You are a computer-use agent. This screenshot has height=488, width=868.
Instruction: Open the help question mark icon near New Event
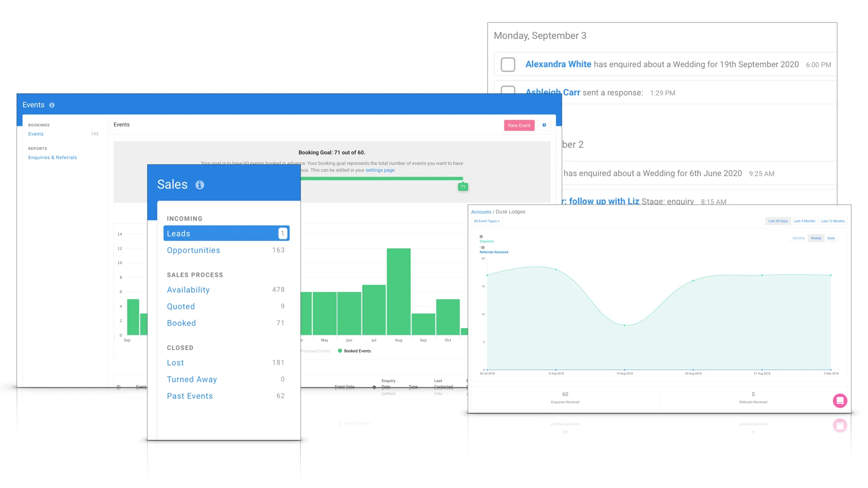[544, 125]
